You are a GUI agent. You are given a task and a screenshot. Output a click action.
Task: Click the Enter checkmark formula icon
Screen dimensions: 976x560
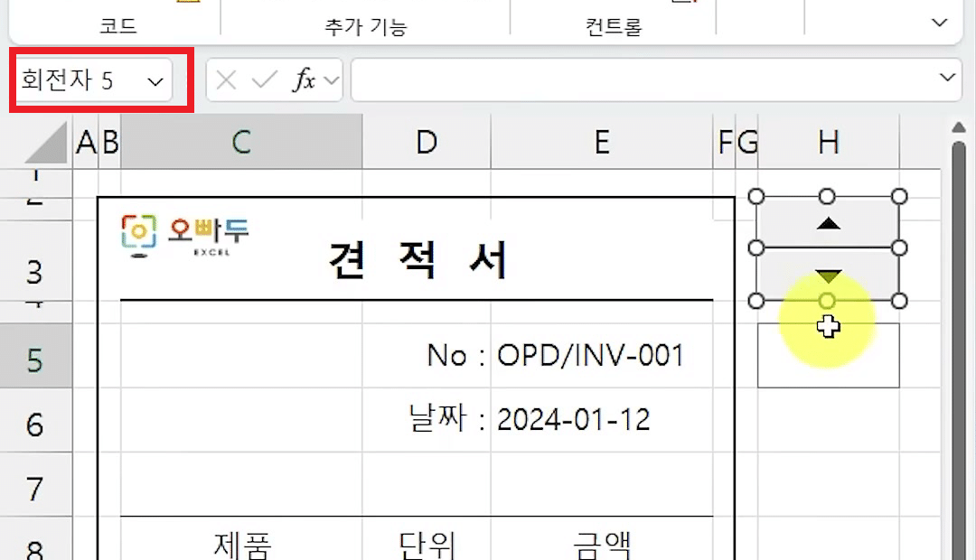pos(264,80)
